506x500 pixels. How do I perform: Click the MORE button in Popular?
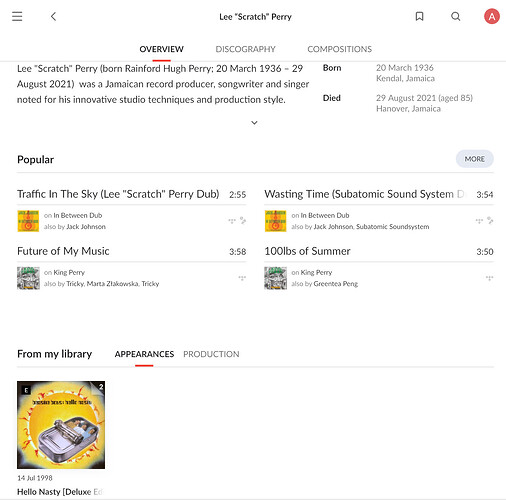pos(475,159)
